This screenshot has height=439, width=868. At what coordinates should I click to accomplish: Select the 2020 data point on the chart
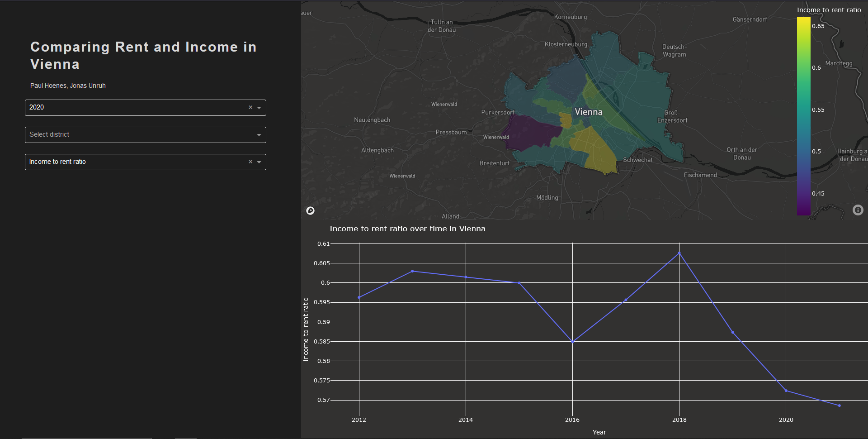click(786, 391)
